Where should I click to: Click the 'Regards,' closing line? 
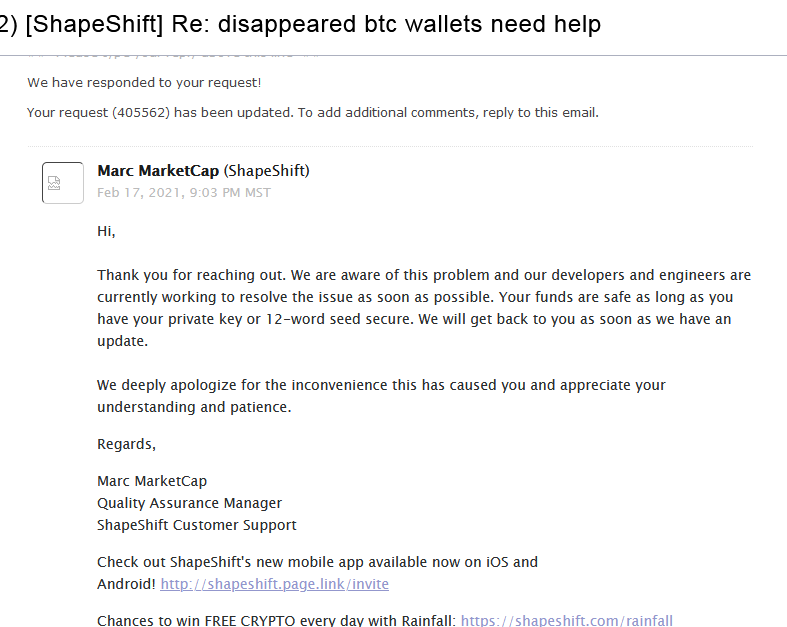pyautogui.click(x=126, y=444)
